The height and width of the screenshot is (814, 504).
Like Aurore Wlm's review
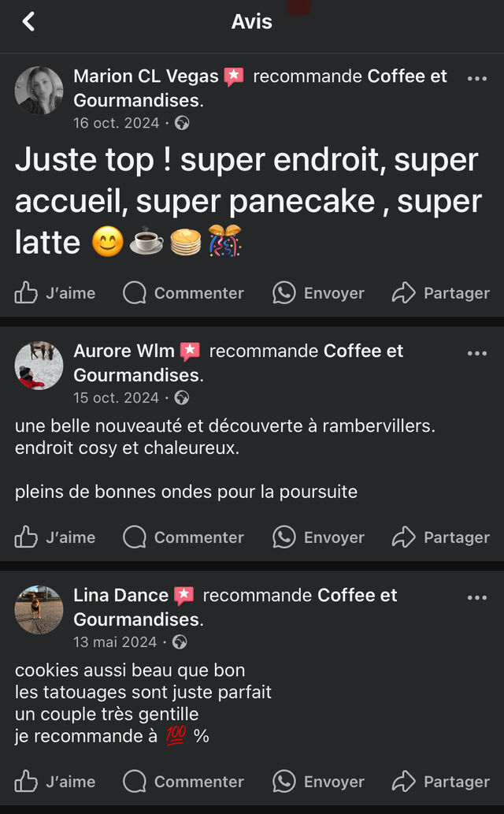(55, 537)
